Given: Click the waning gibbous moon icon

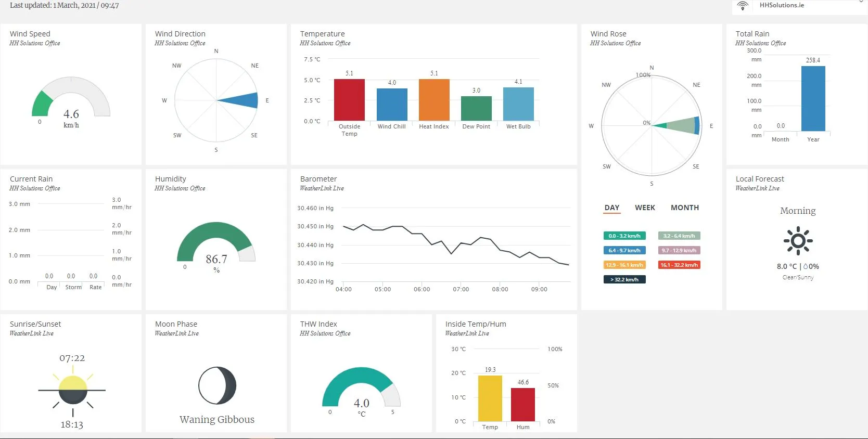Looking at the screenshot, I should 217,385.
